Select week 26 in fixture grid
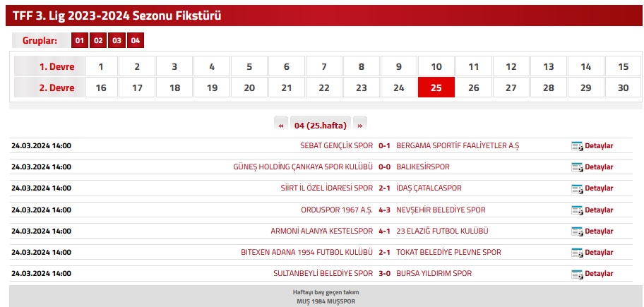Viewport: 644px width, 307px height. (474, 88)
